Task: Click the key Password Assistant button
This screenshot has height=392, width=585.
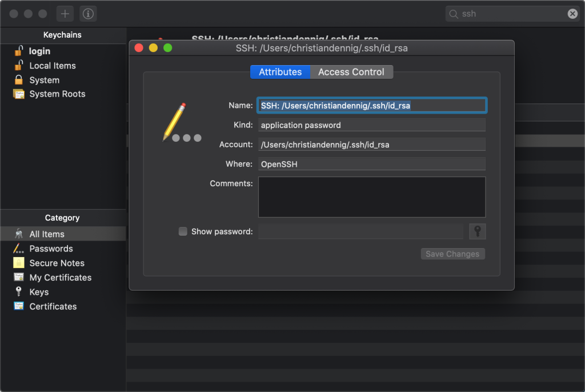Action: (x=477, y=231)
